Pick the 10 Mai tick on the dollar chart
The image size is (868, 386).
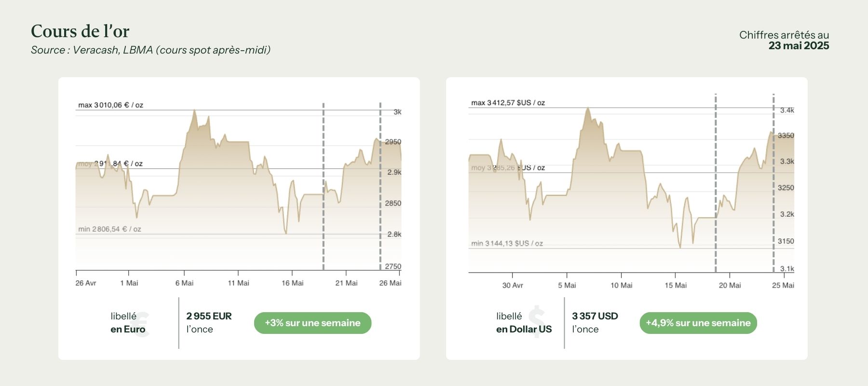tap(621, 286)
